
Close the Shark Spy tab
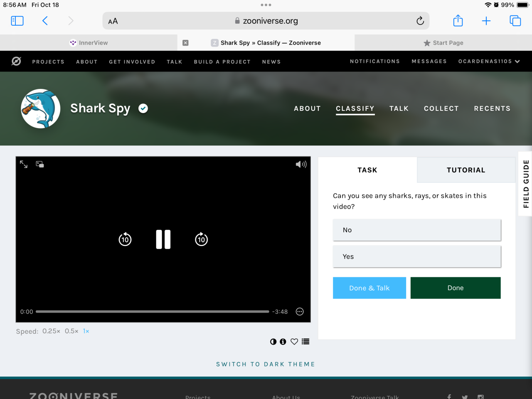[x=185, y=43]
